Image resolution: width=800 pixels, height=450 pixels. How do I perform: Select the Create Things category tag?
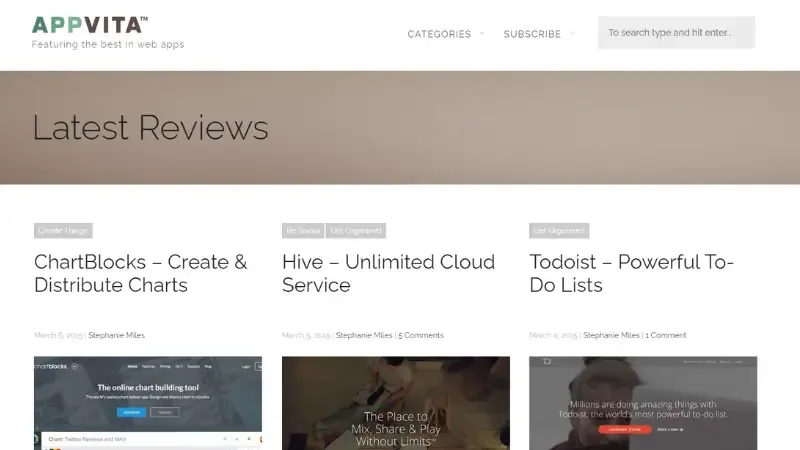tap(63, 231)
